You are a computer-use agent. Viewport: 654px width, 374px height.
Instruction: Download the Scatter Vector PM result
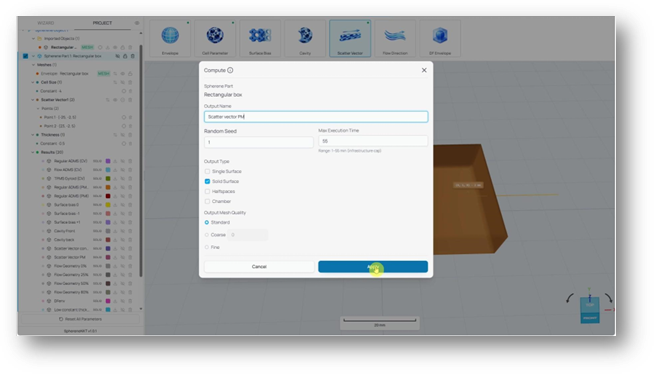(115, 257)
